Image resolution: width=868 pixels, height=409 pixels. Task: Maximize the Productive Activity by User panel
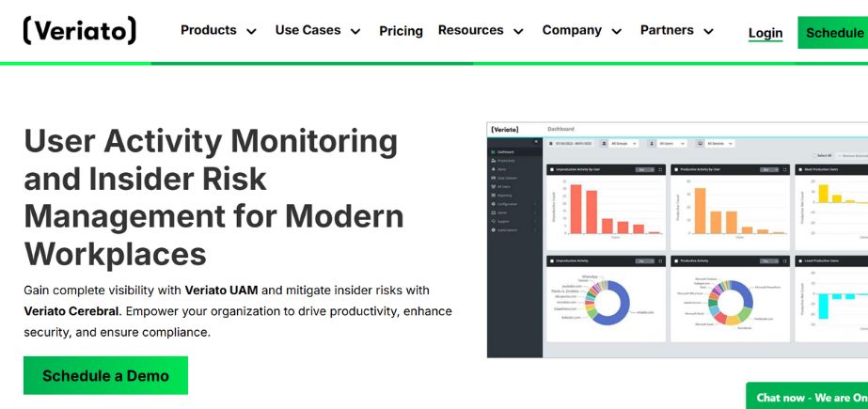click(784, 169)
